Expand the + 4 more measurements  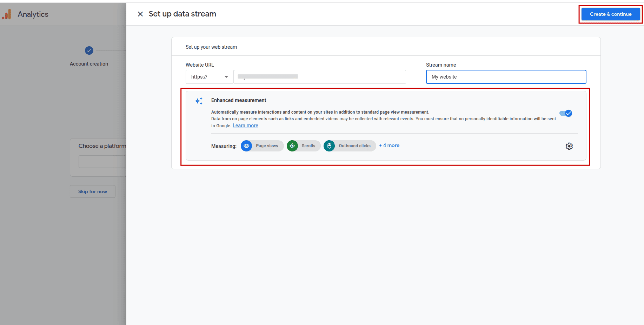tap(389, 145)
